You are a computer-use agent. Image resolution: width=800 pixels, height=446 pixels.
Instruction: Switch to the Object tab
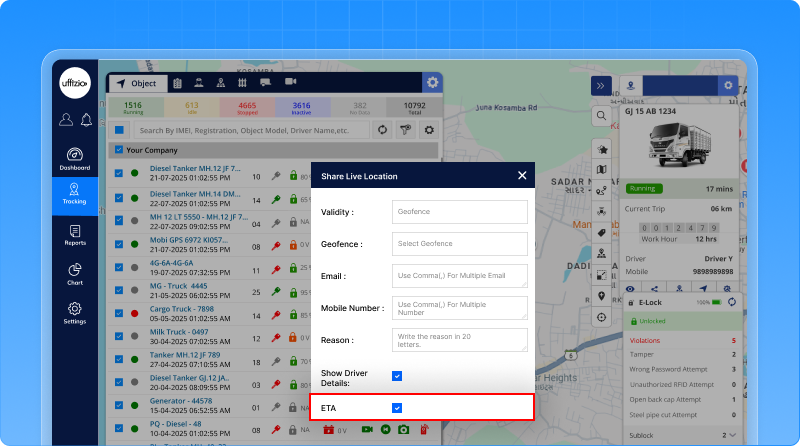coord(135,83)
